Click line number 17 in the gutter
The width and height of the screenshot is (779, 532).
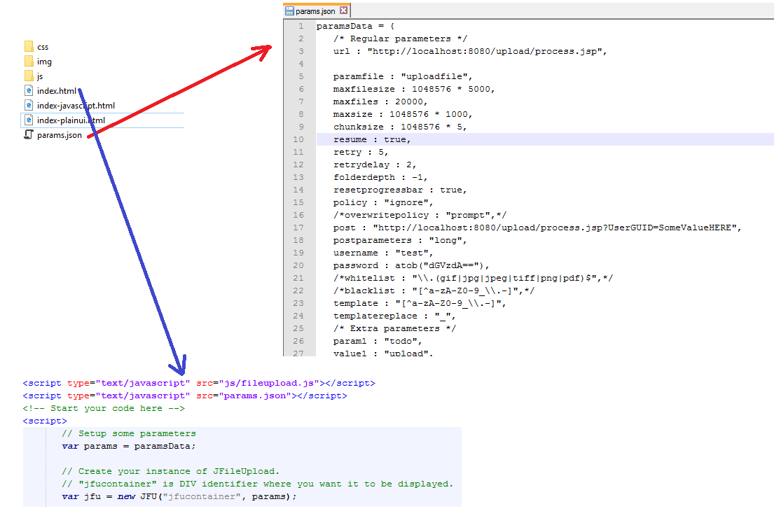(x=298, y=227)
